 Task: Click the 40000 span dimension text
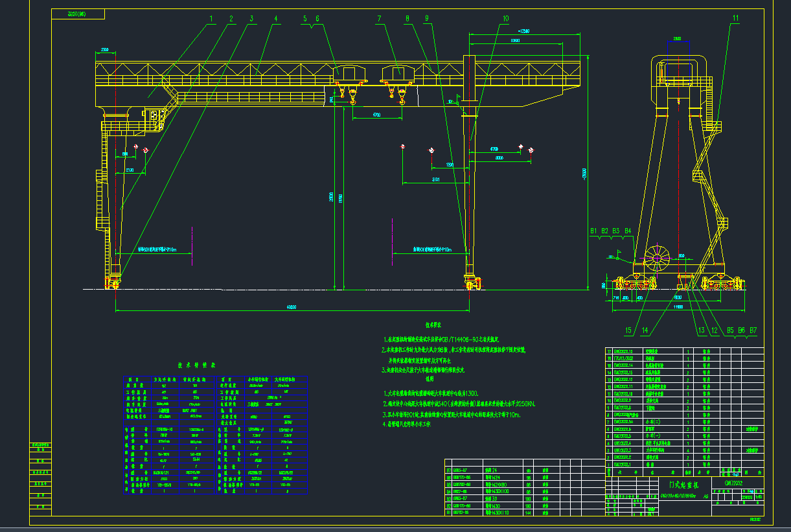click(x=290, y=307)
